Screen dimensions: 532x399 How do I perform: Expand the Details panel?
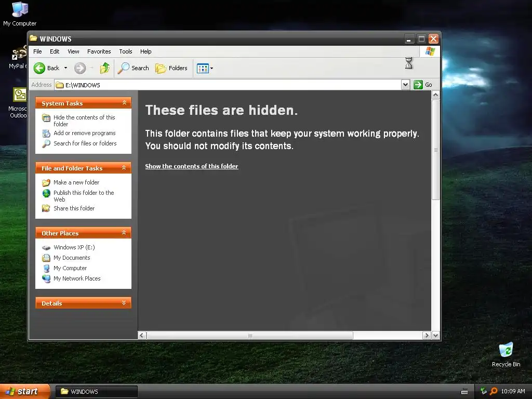pyautogui.click(x=124, y=303)
